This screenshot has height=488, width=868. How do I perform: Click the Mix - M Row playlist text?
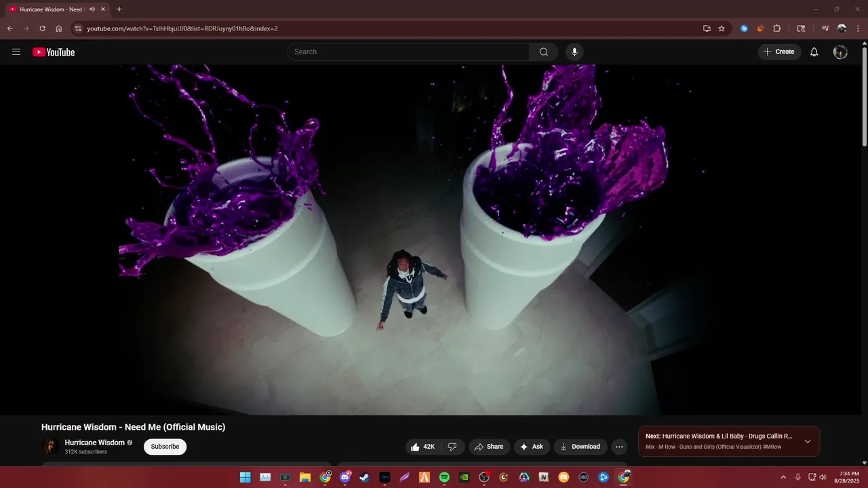pyautogui.click(x=713, y=447)
